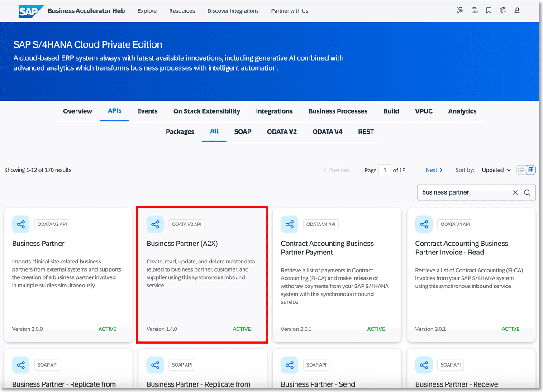Image resolution: width=543 pixels, height=392 pixels.
Task: Click ODATA V2 API tag on Business Partner (A2X)
Action: click(186, 224)
